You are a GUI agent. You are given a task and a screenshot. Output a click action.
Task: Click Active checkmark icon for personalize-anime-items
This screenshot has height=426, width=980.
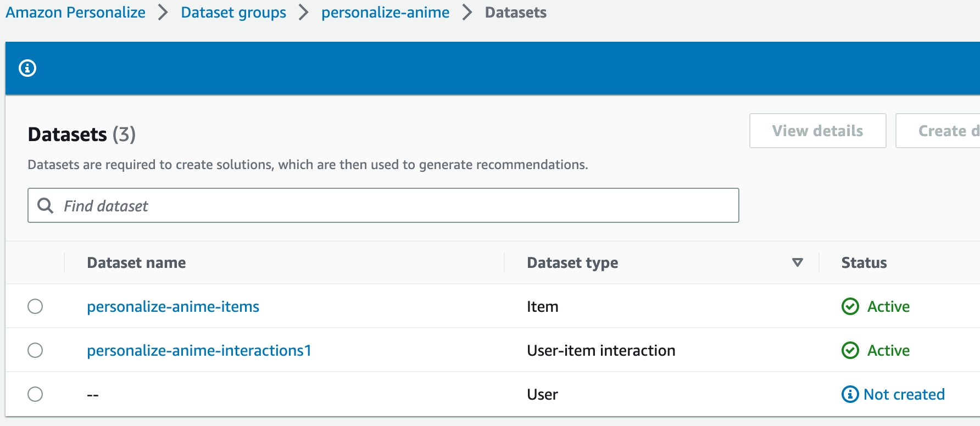pyautogui.click(x=850, y=306)
